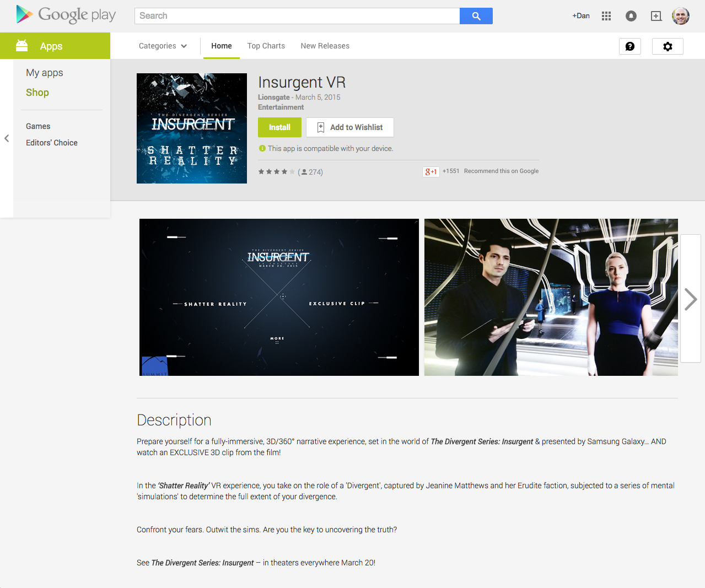
Task: Open My apps in sidebar
Action: pyautogui.click(x=45, y=73)
